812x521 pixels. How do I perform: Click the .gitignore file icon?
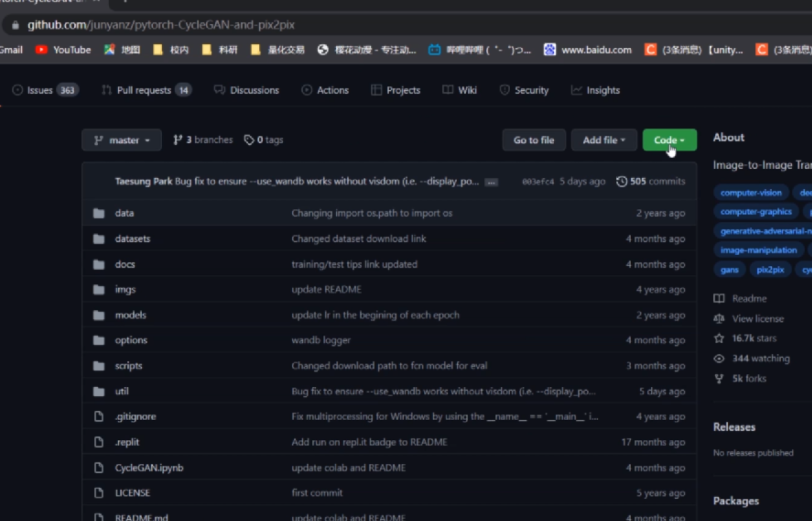coord(99,416)
